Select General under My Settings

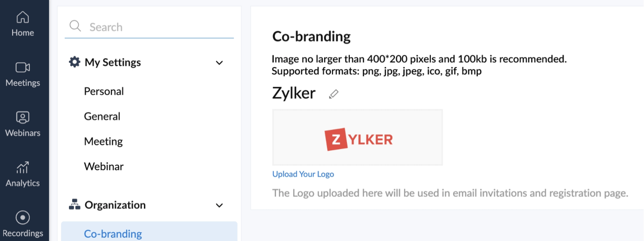(102, 116)
